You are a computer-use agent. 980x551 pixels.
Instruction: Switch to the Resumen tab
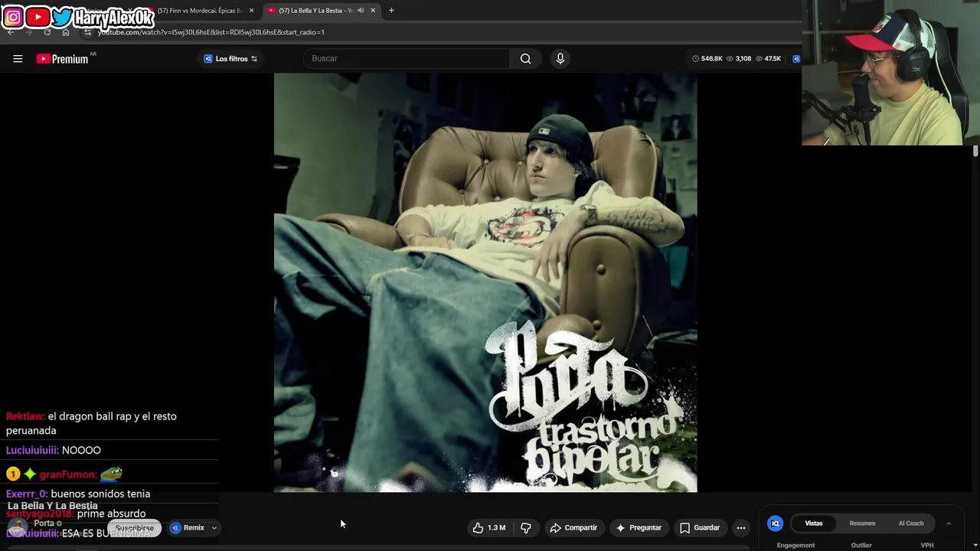pos(862,523)
